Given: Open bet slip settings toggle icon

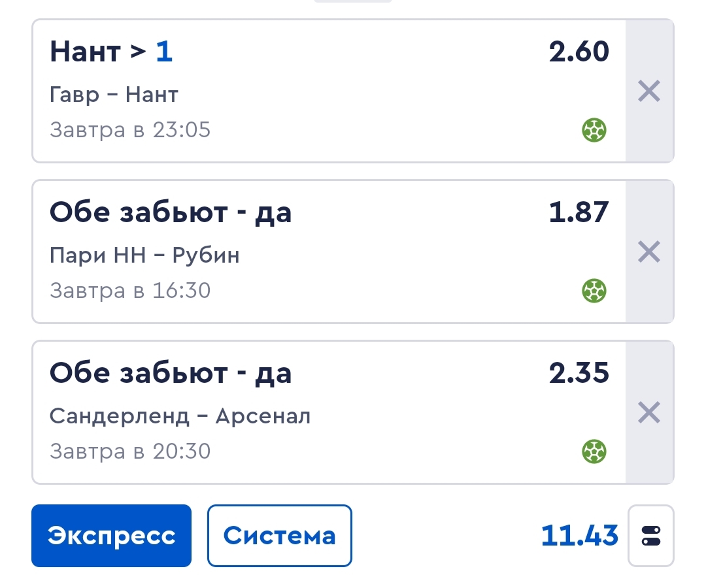Looking at the screenshot, I should [651, 536].
